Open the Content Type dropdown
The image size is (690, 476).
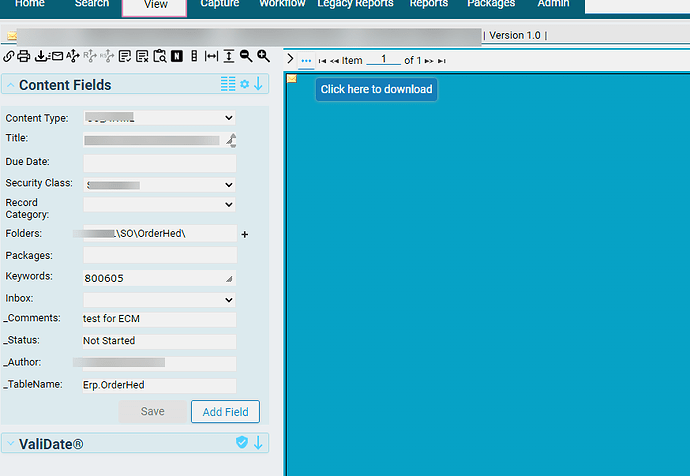click(159, 118)
